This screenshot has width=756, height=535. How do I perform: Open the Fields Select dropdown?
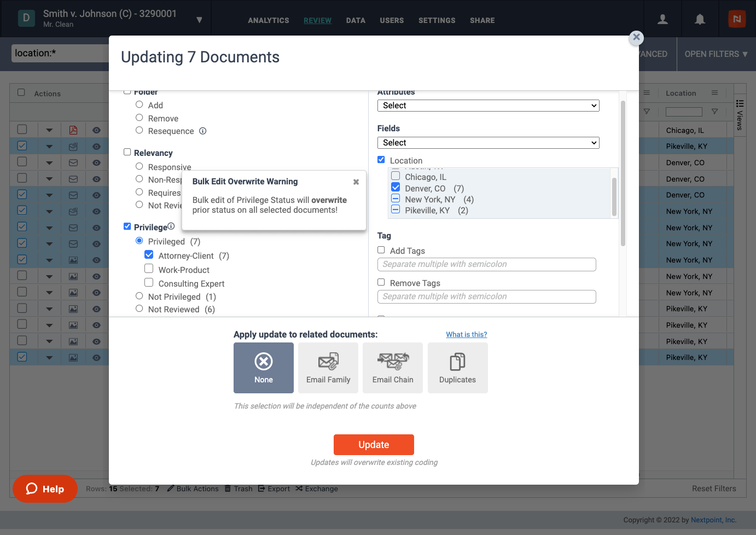(x=488, y=143)
